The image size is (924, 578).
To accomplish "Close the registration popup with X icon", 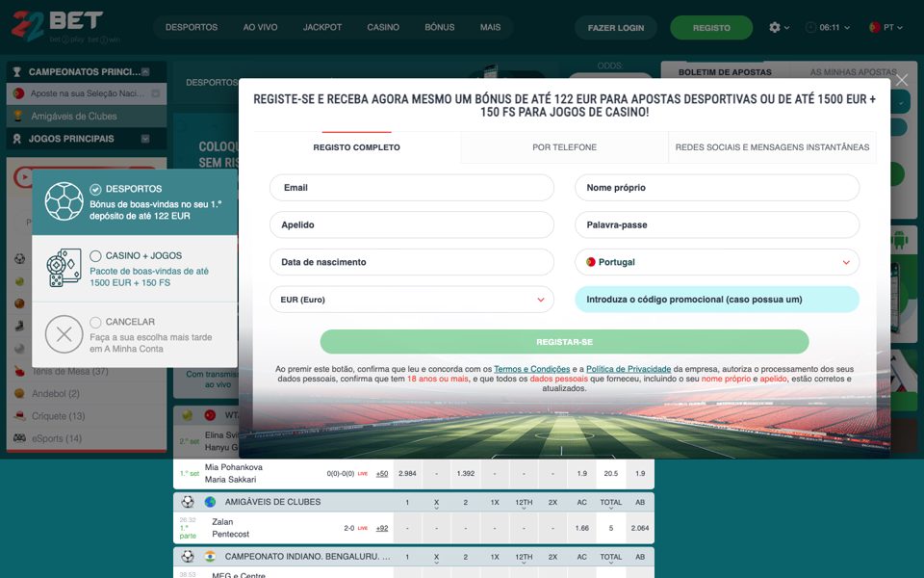I will click(902, 80).
